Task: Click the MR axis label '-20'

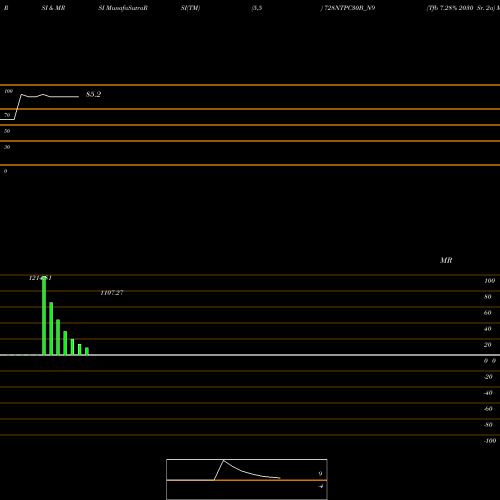Action: [x=488, y=377]
